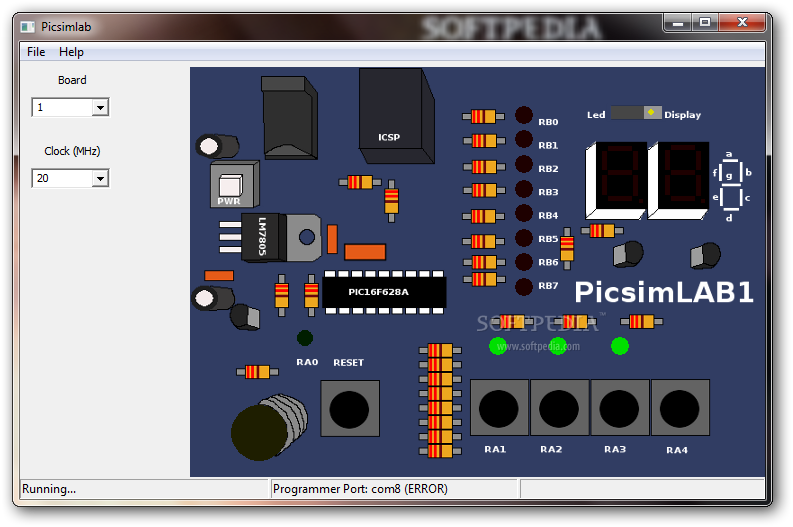Image resolution: width=793 pixels, height=527 pixels.
Task: Click the RB5 LED
Action: [523, 238]
